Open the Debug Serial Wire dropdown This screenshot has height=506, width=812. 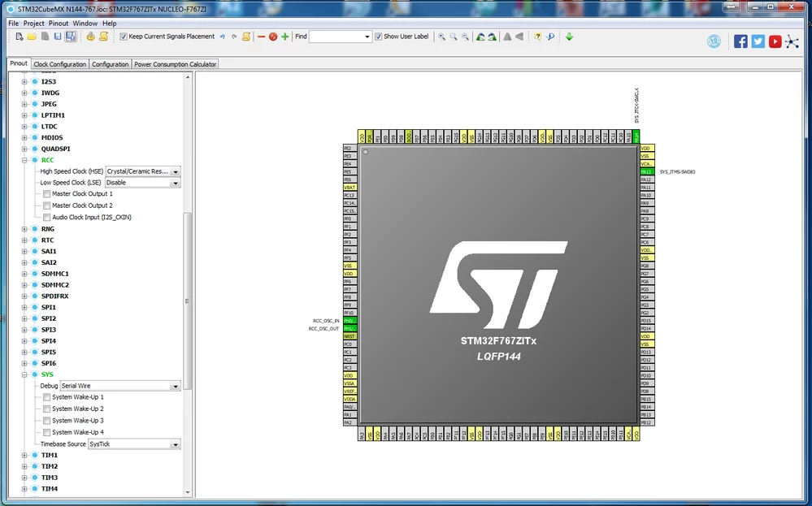pos(120,386)
